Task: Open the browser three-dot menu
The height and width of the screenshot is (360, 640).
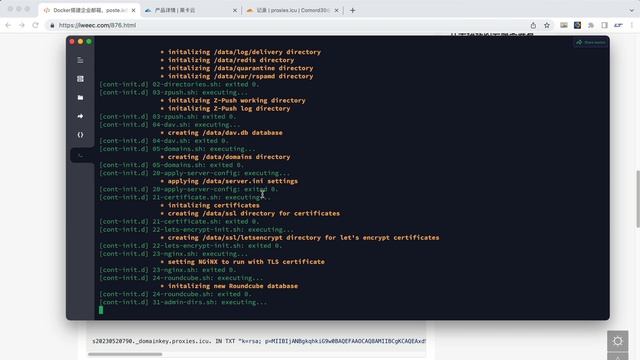Action: pyautogui.click(x=632, y=25)
